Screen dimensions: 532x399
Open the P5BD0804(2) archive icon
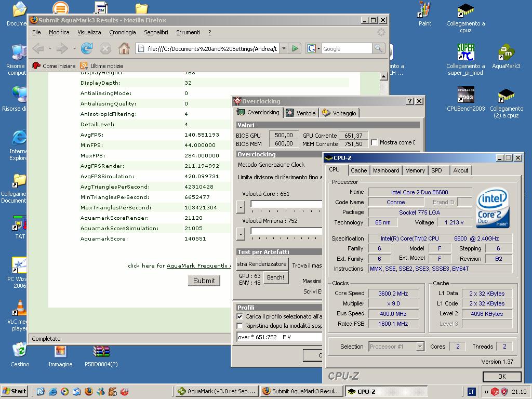point(101,355)
